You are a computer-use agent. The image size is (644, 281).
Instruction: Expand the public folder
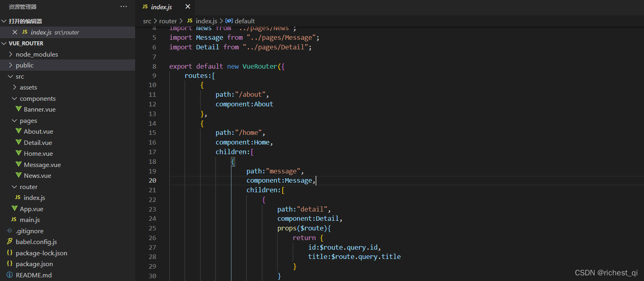click(x=10, y=65)
